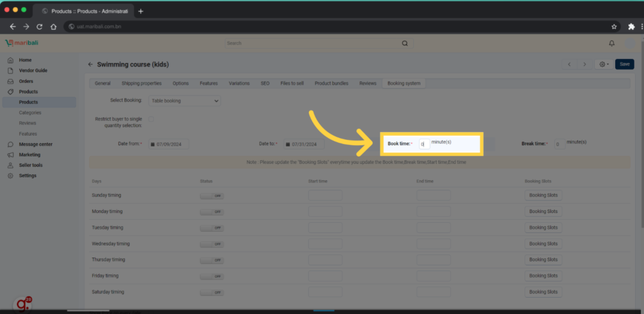Go to previous product using left chevron
This screenshot has width=644, height=314.
click(569, 64)
